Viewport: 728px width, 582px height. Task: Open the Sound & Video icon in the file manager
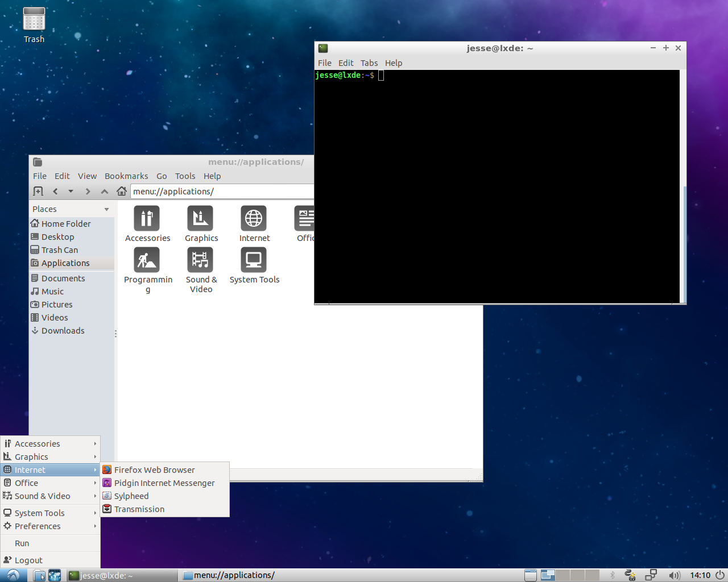coord(200,260)
